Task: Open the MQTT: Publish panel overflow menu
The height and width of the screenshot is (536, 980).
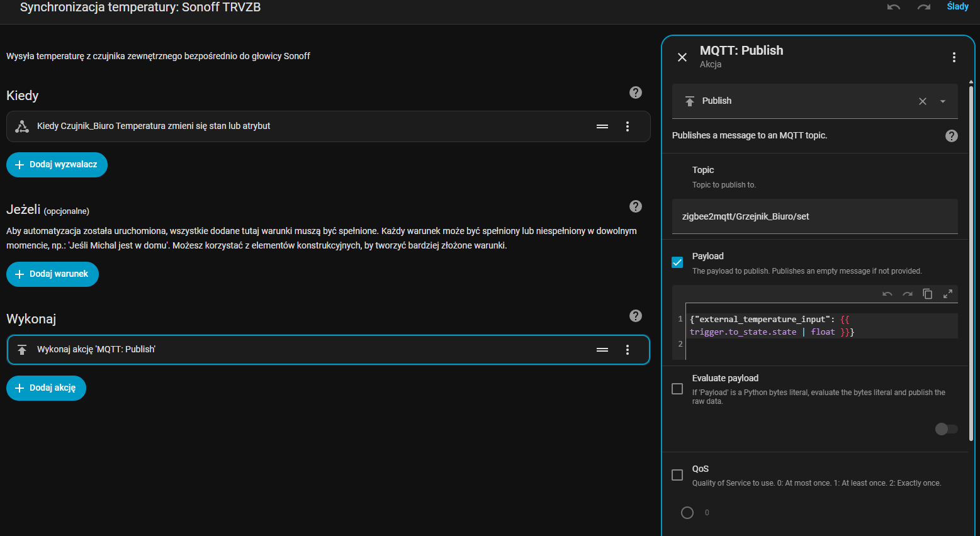Action: click(954, 57)
